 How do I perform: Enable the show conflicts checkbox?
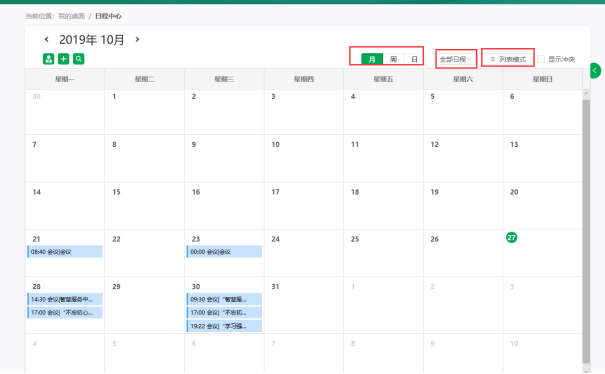[x=541, y=59]
